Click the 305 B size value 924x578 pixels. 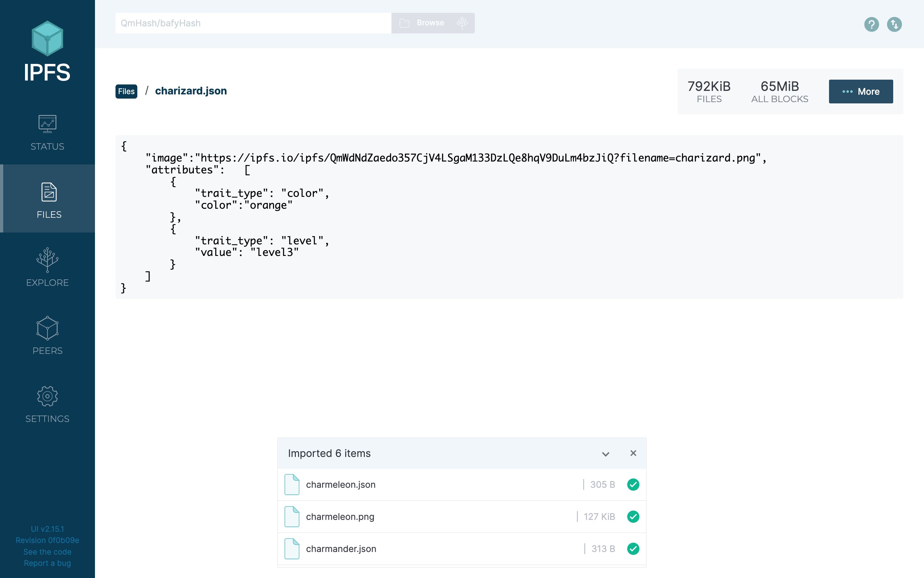[603, 484]
